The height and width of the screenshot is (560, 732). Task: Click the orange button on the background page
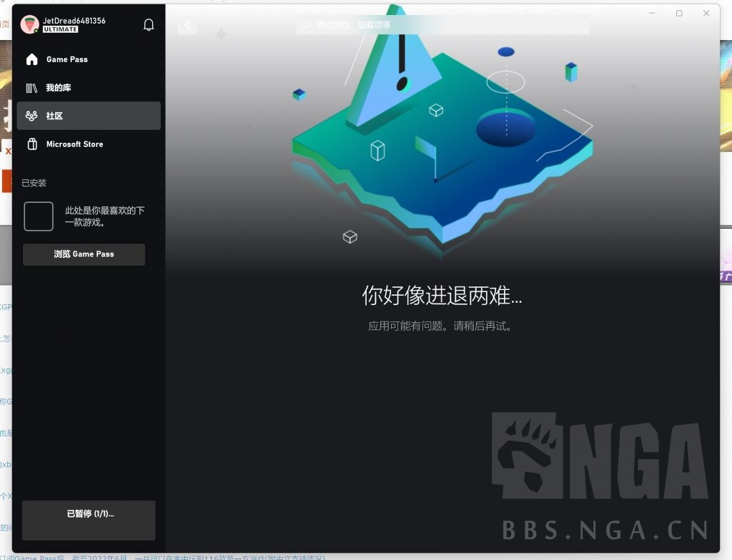(6, 180)
